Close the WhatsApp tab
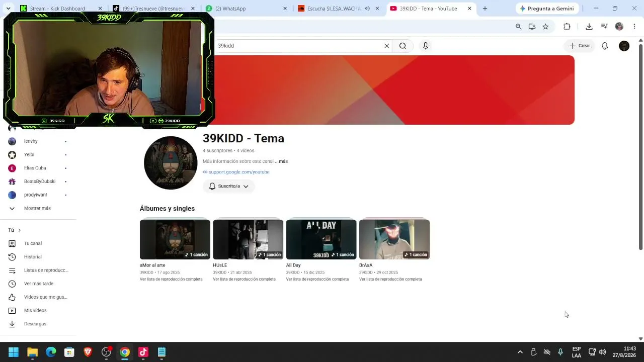This screenshot has height=362, width=644. pyautogui.click(x=285, y=9)
